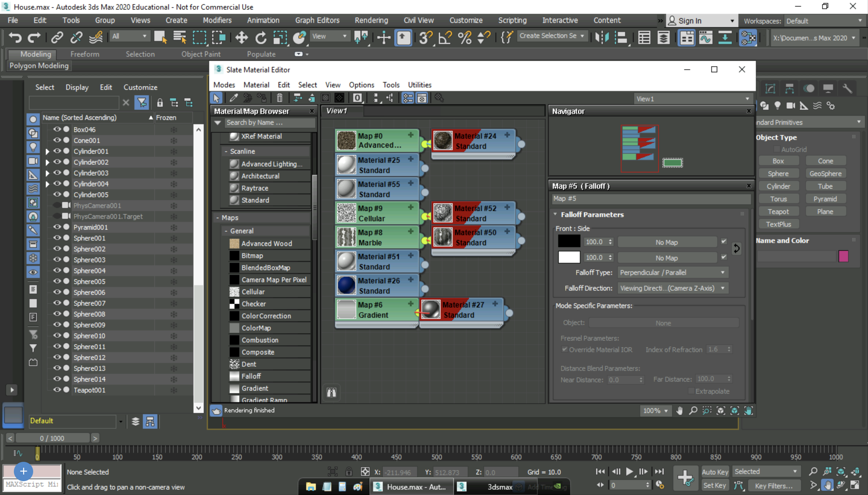Toggle visibility eye of Sphere007
The width and height of the screenshot is (868, 495).
point(57,303)
